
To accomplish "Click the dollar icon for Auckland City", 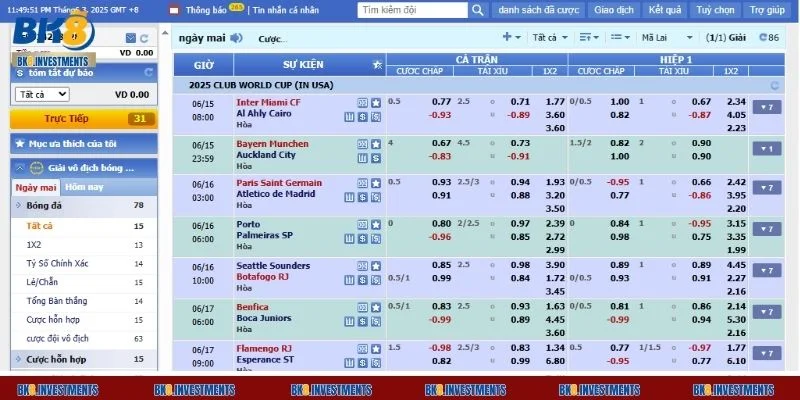I will point(376,158).
